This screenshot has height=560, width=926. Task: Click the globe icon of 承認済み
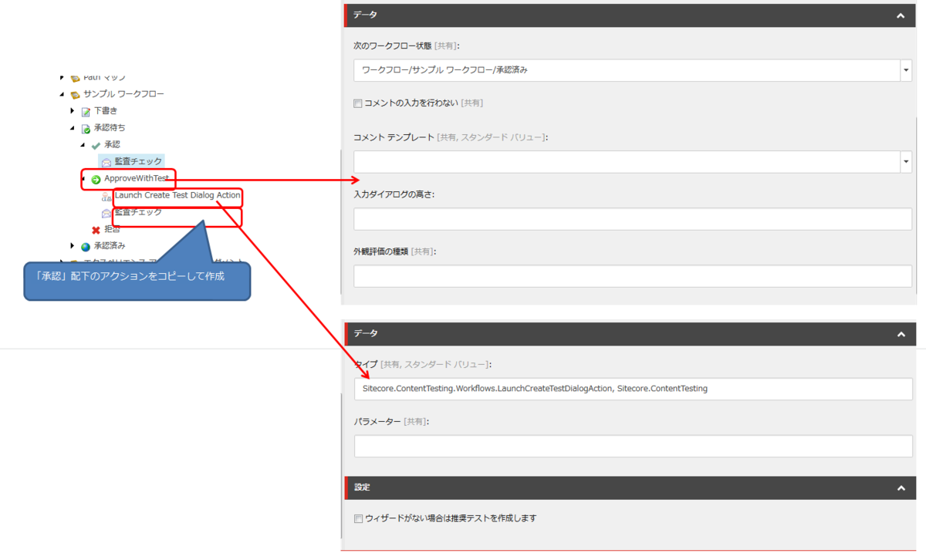pos(86,247)
